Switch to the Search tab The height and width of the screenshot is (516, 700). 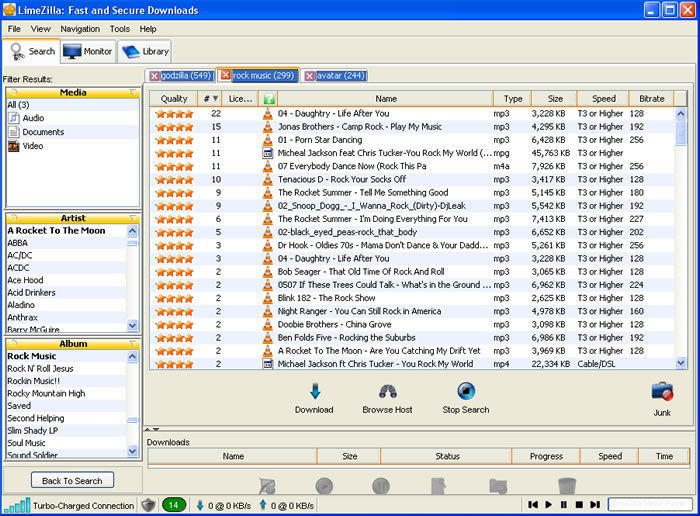click(31, 52)
